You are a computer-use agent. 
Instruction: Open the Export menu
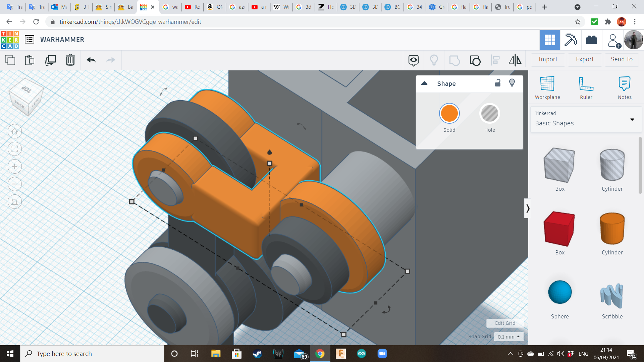pyautogui.click(x=585, y=59)
